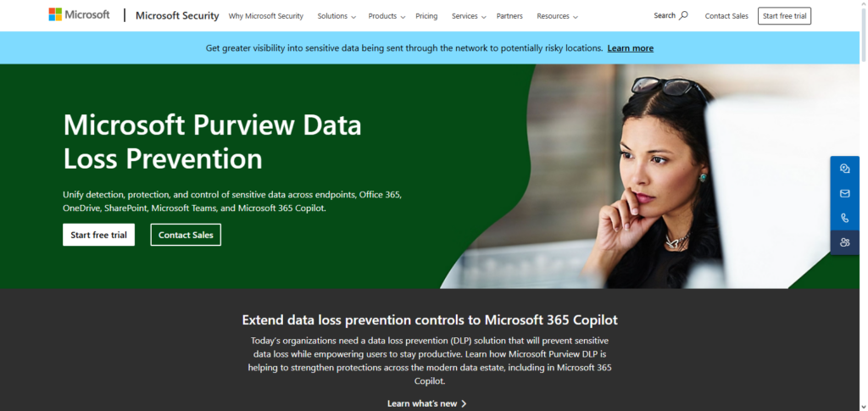Open the Microsoft Security home link

coord(177,15)
